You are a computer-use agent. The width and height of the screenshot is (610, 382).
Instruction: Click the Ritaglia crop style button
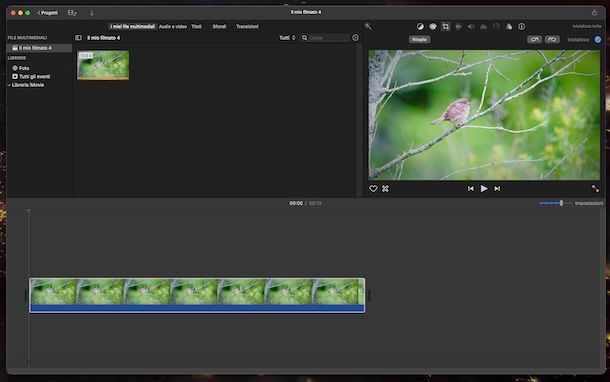click(419, 39)
